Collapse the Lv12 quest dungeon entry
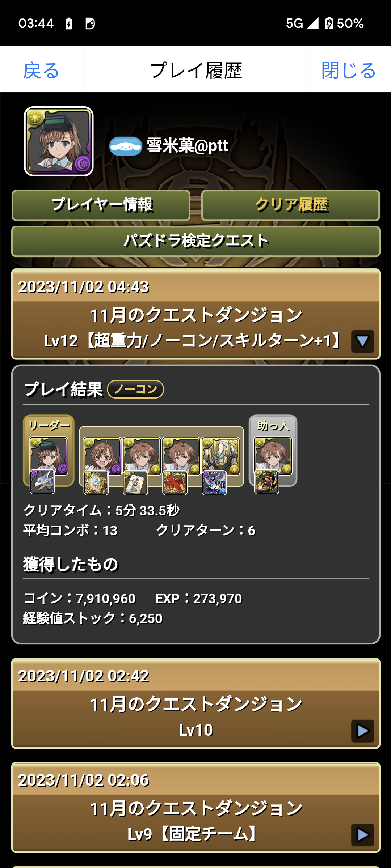The image size is (391, 868). point(362,341)
